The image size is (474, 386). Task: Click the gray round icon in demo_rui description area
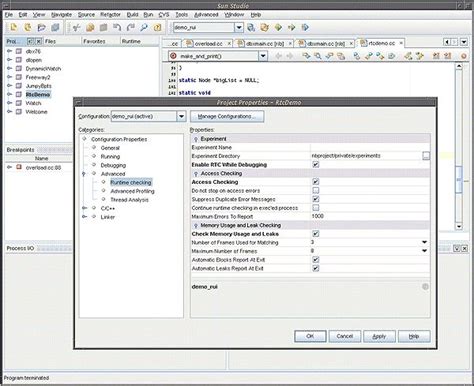point(425,287)
